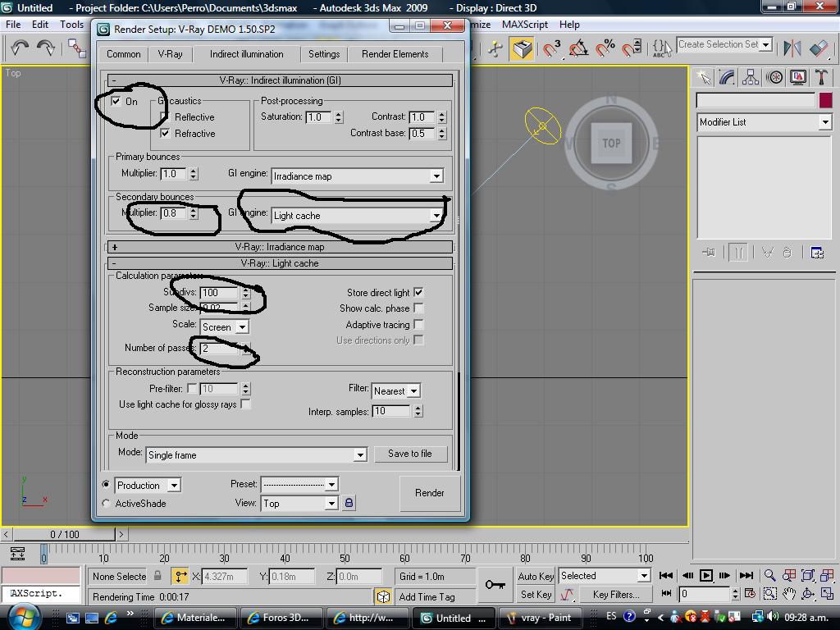The width and height of the screenshot is (840, 630).
Task: Click the Set Keys key icon
Action: pyautogui.click(x=495, y=584)
